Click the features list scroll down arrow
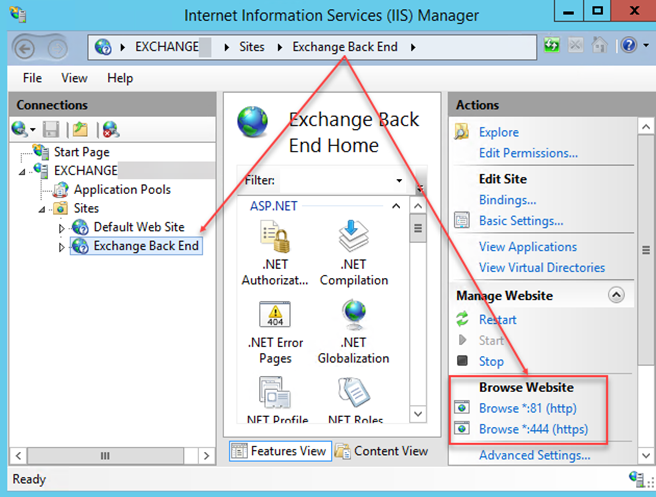 tap(418, 414)
